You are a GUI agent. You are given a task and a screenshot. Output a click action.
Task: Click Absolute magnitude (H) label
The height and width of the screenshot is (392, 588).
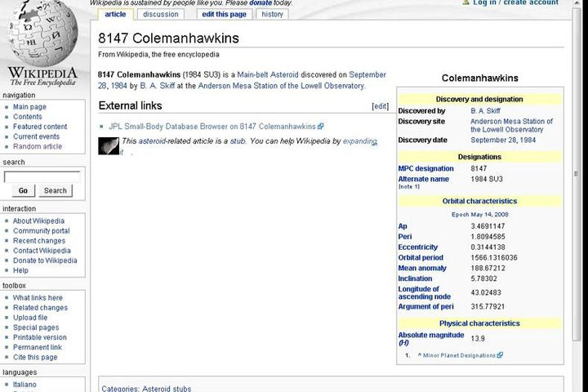(x=431, y=339)
